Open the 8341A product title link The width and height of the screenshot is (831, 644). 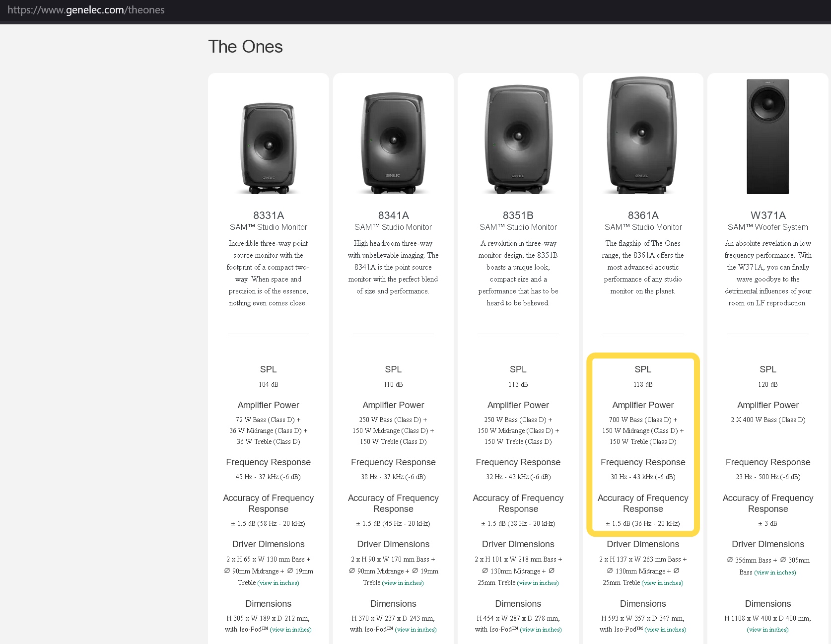click(x=393, y=215)
